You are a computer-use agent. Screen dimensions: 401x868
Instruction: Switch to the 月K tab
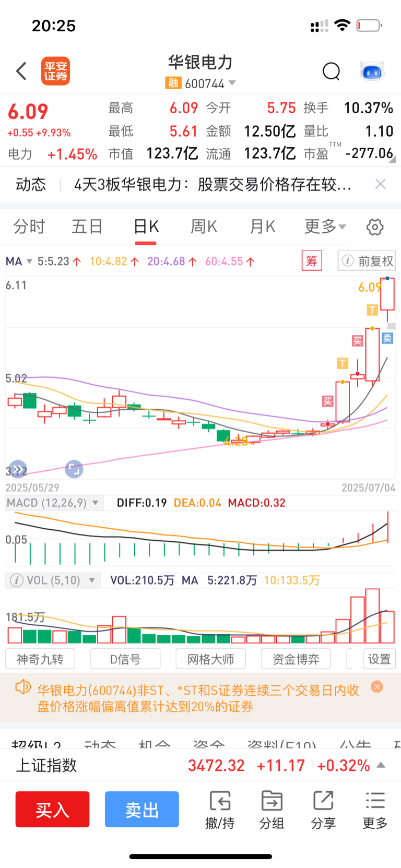point(262,227)
